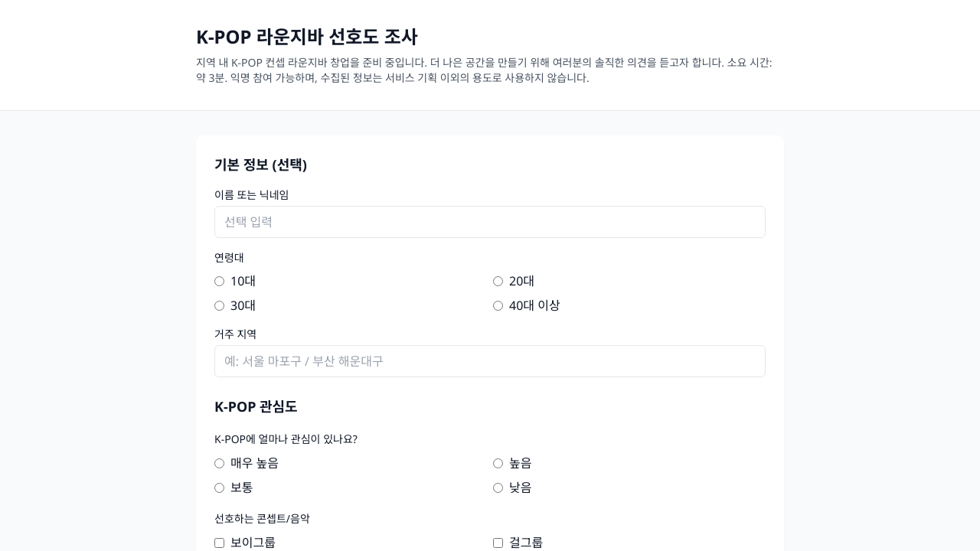Image resolution: width=980 pixels, height=551 pixels.
Task: Pick the 40대 이상 radio button
Action: point(498,306)
